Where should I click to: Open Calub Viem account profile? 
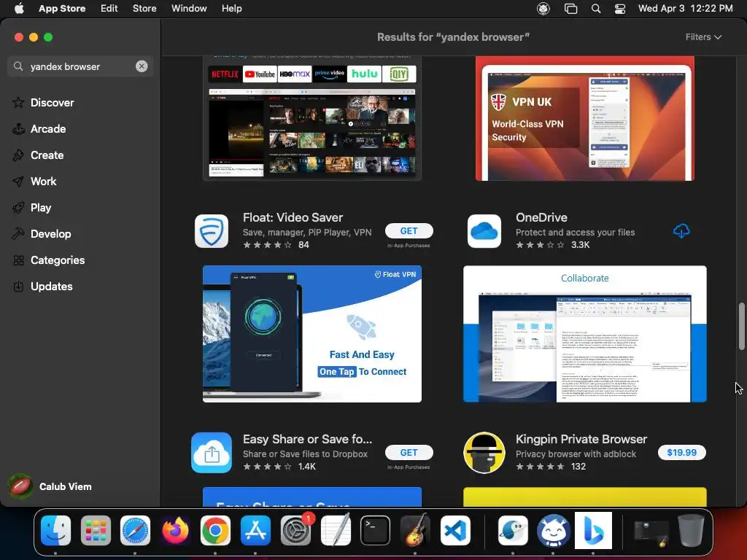pos(50,486)
